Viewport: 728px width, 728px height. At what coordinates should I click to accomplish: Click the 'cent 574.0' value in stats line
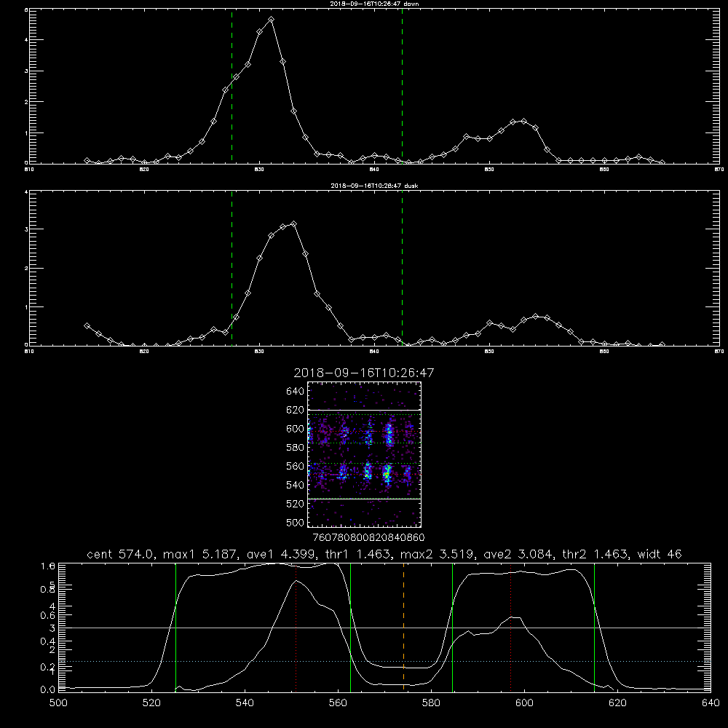point(119,554)
